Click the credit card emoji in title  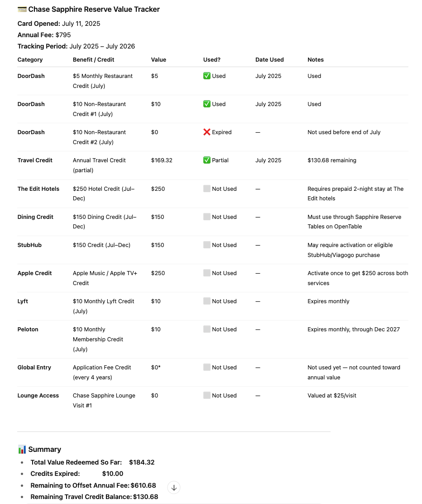pos(22,10)
